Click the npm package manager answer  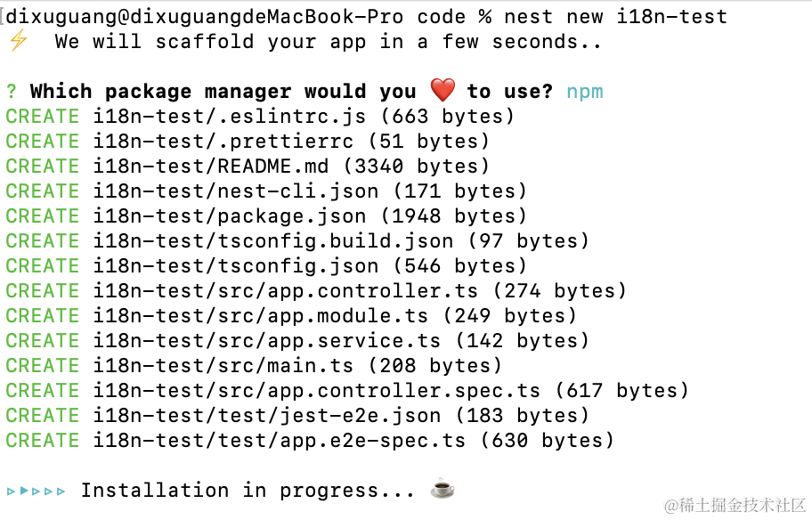click(x=584, y=91)
